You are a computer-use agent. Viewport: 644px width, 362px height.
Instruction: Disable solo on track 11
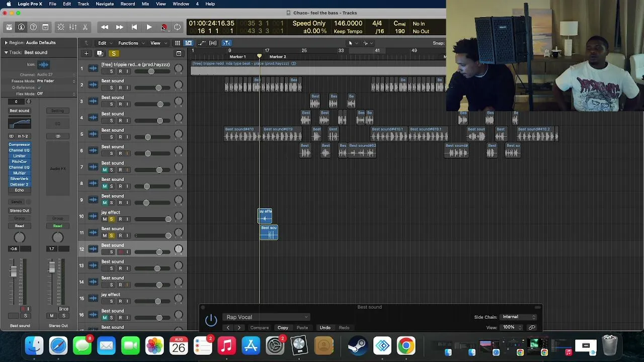(112, 236)
